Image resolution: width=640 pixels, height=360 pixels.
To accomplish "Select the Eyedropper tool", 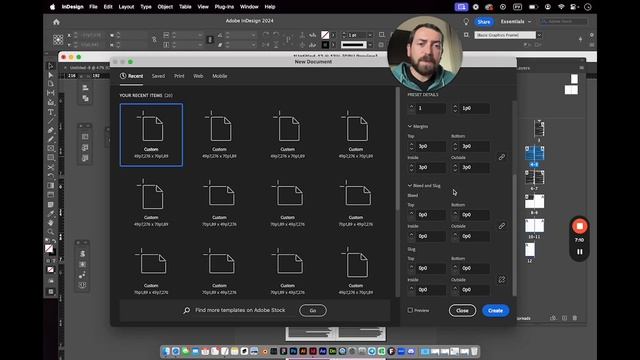I will (x=51, y=213).
